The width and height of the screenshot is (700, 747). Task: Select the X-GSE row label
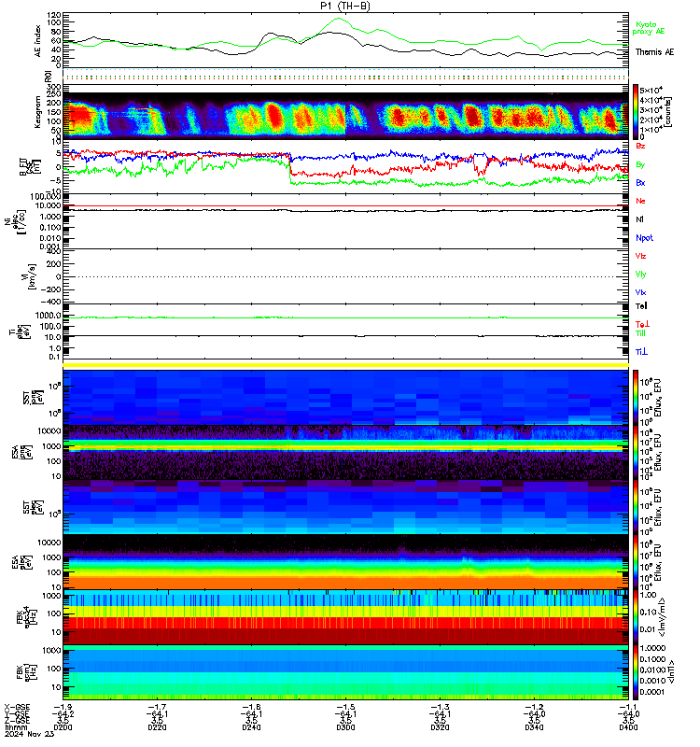click(x=17, y=707)
